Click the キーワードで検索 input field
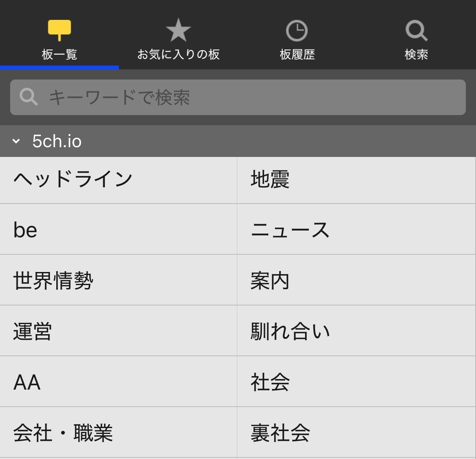The image size is (476, 459). [254, 97]
